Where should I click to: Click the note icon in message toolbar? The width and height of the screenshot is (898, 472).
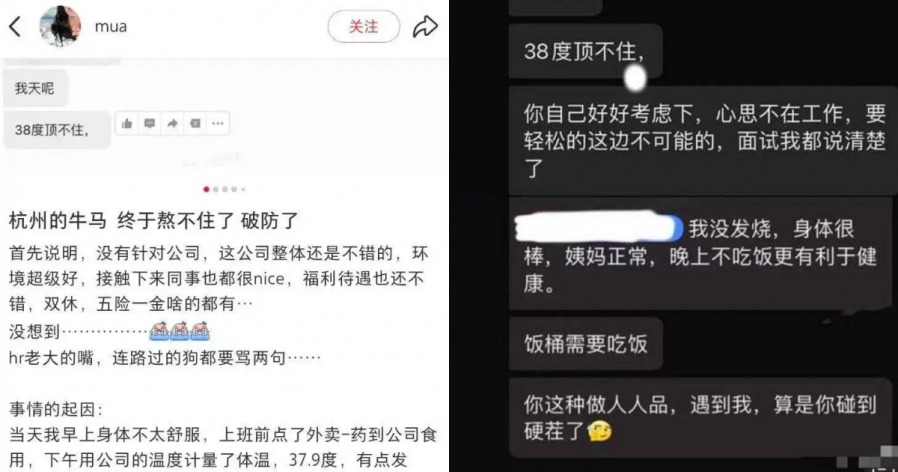pyautogui.click(x=195, y=123)
